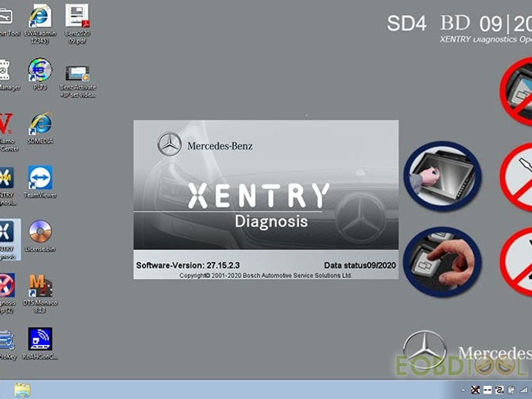532x399 pixels.
Task: Open the EWA (admin 12345) shortcut
Action: (x=40, y=25)
